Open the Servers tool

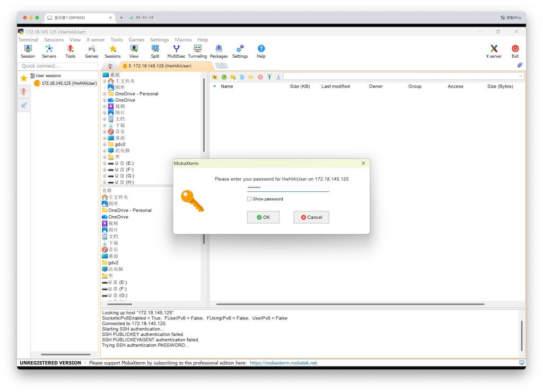click(x=49, y=51)
